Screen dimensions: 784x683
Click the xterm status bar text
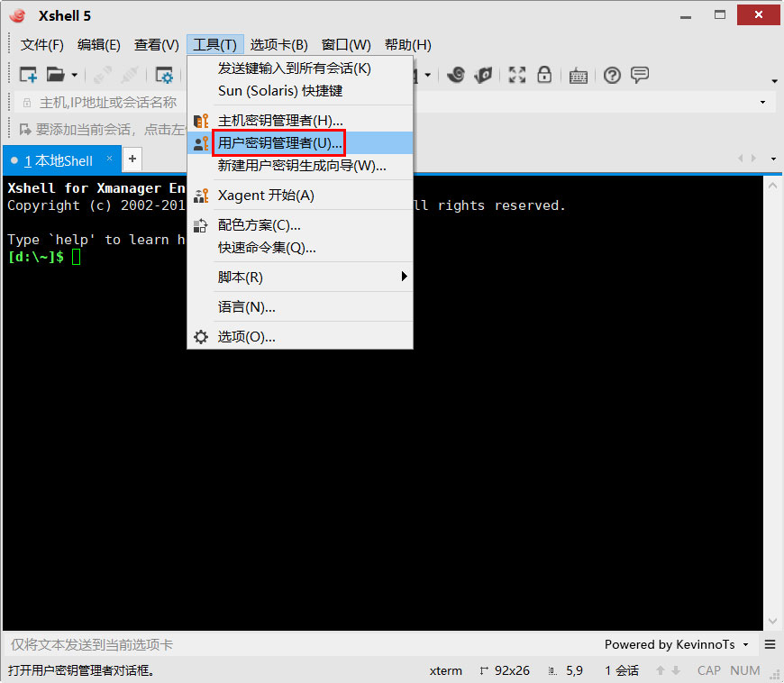[445, 670]
